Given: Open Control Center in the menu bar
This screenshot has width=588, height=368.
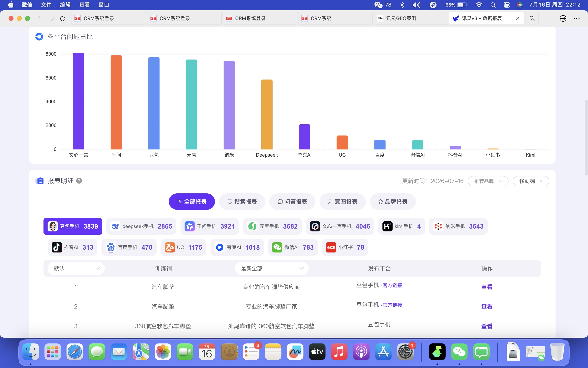Looking at the screenshot, I should click(x=507, y=5).
